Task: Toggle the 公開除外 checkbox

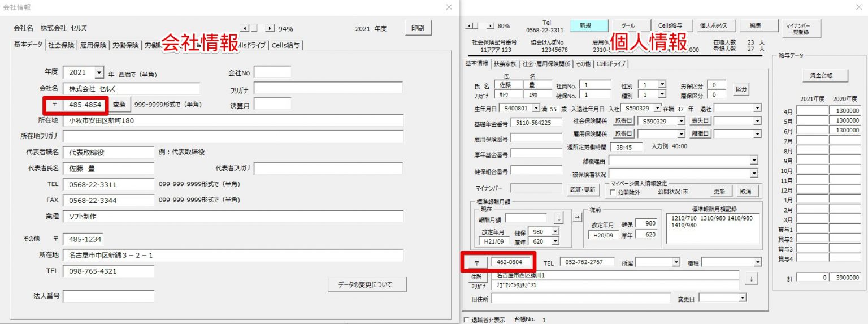Action: 613,192
